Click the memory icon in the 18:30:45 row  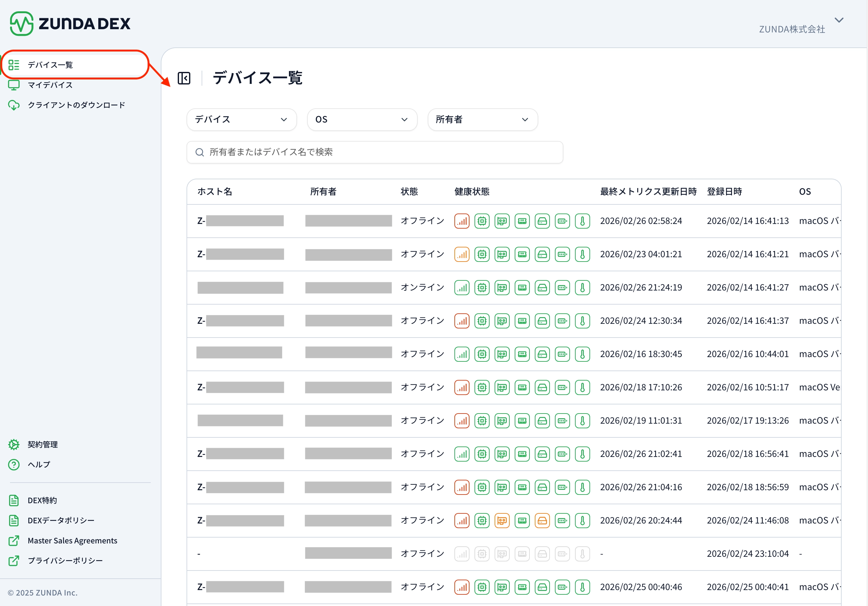[522, 354]
